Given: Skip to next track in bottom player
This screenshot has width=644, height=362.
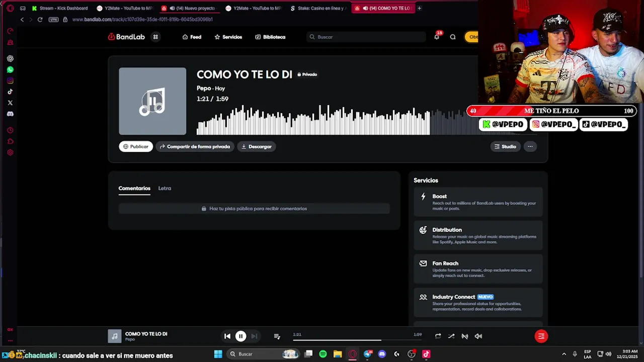Looking at the screenshot, I should click(254, 336).
